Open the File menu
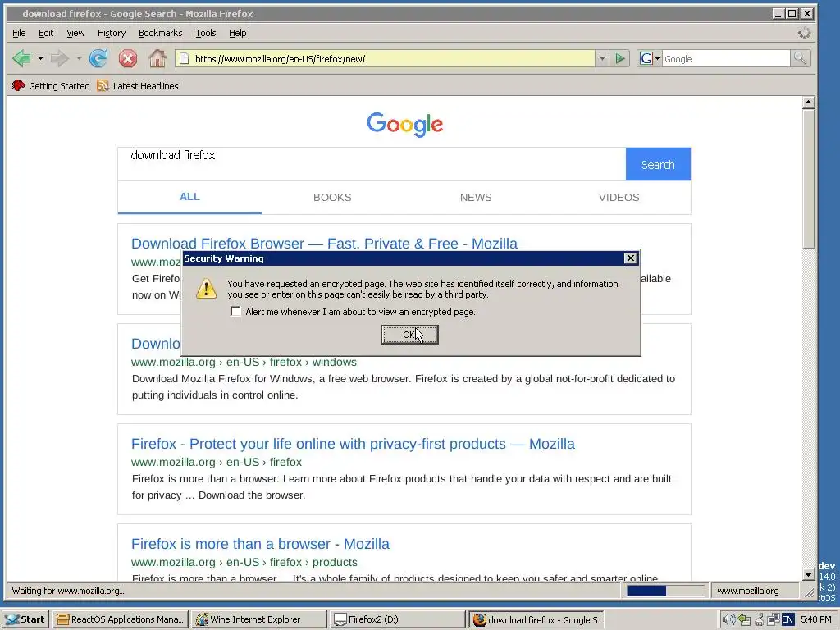Screen dimensions: 840x630 tap(19, 33)
